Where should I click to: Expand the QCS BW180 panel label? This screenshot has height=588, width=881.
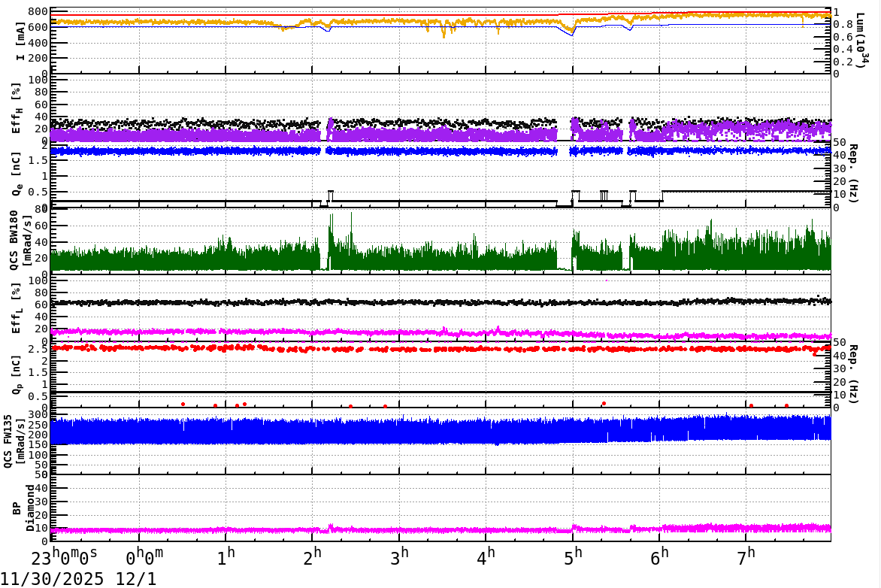12,241
